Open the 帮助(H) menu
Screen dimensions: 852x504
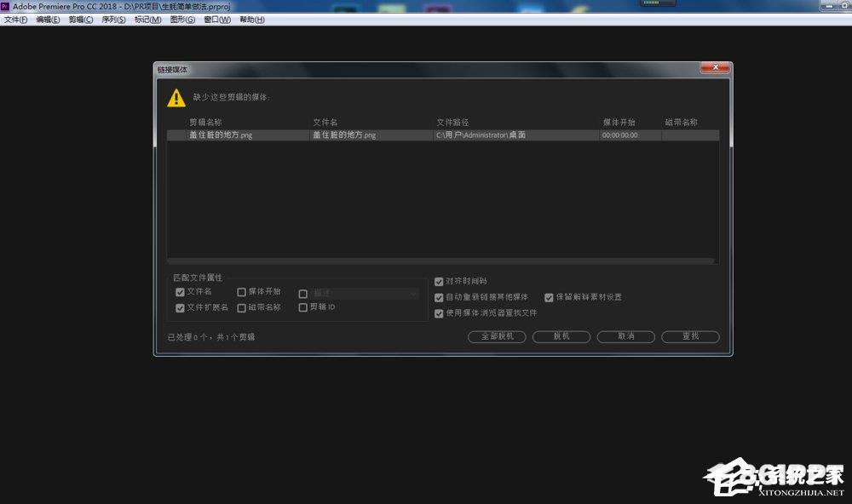252,20
